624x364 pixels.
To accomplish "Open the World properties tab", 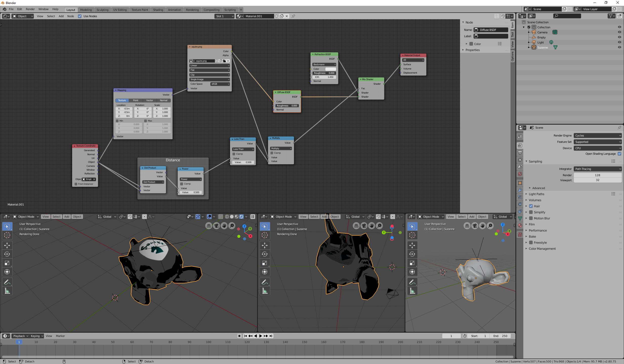I will pos(520,174).
